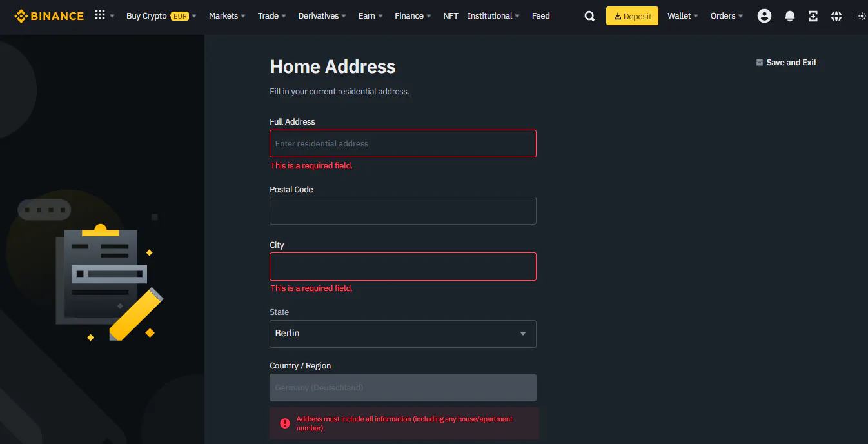868x444 pixels.
Task: Expand the Derivatives menu
Action: (322, 16)
